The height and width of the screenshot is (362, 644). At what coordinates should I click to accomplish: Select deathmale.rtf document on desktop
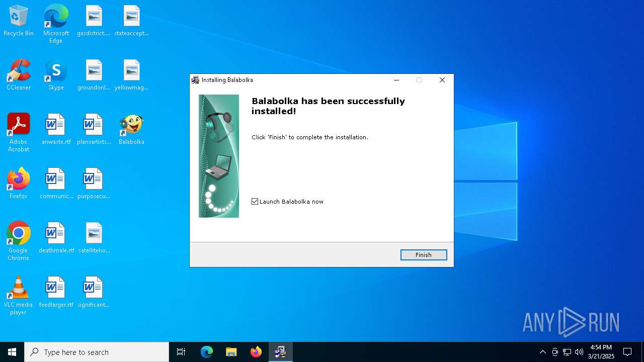[x=56, y=238]
